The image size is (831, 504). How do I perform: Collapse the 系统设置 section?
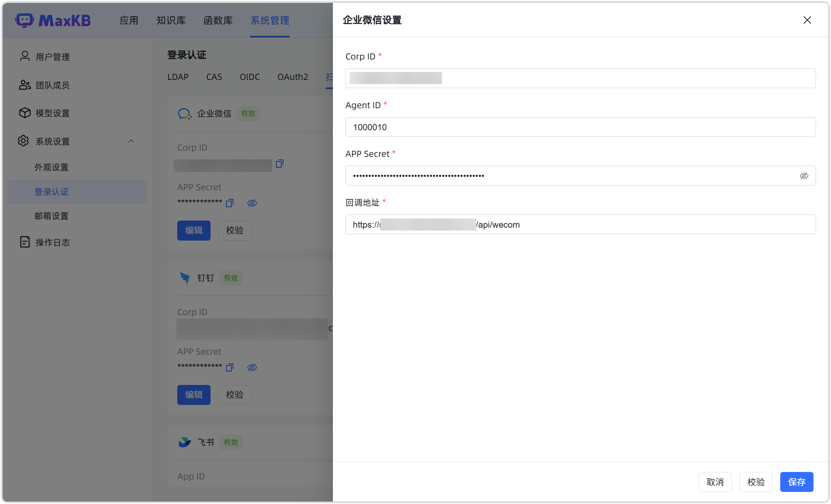131,141
